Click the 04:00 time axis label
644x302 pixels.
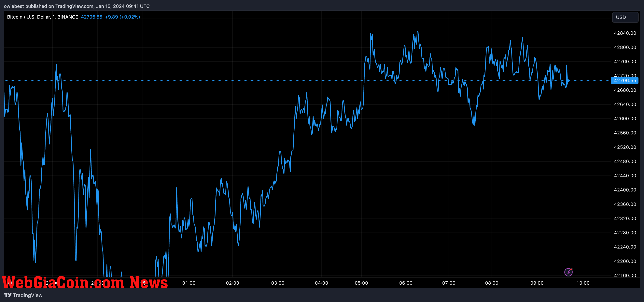tap(321, 283)
